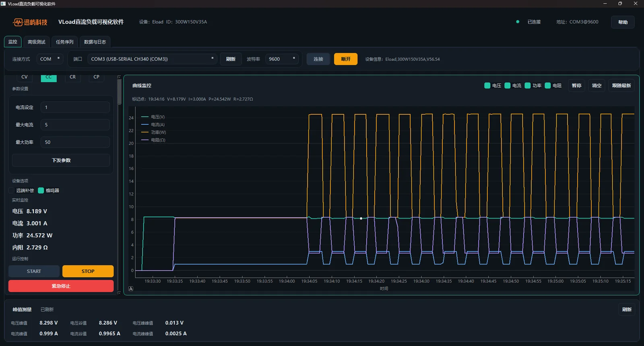Click the power legend line in chart
The height and width of the screenshot is (346, 644).
pos(145,132)
